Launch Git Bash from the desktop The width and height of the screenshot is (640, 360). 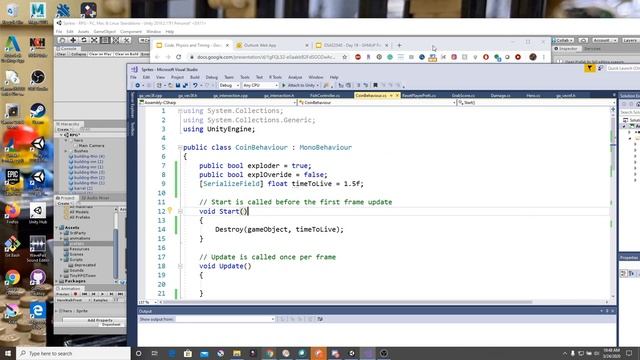pyautogui.click(x=12, y=247)
